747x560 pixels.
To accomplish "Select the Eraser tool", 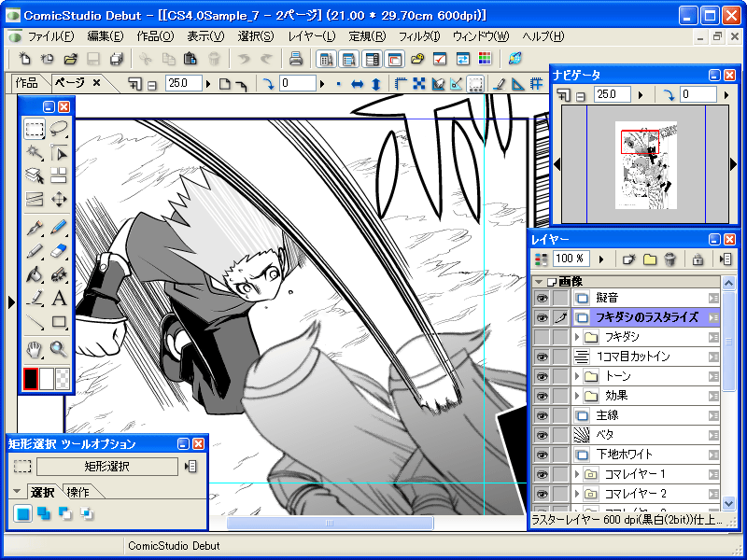I will click(59, 251).
